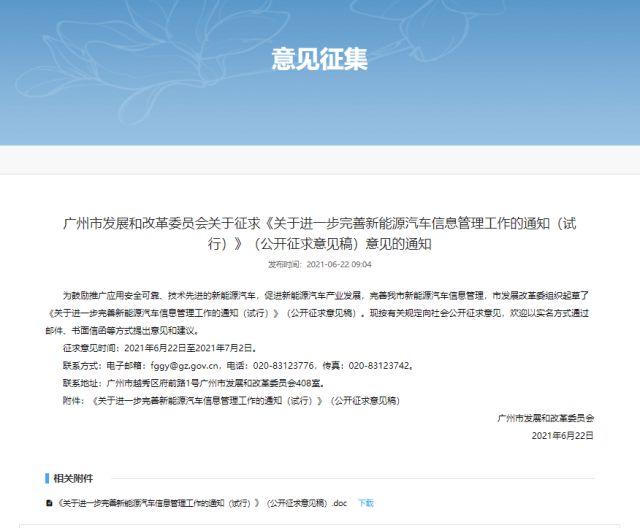640x528 pixels.
Task: Select the notice title starting with 广州市发展和改革委员会关于征求
Action: coord(320,233)
